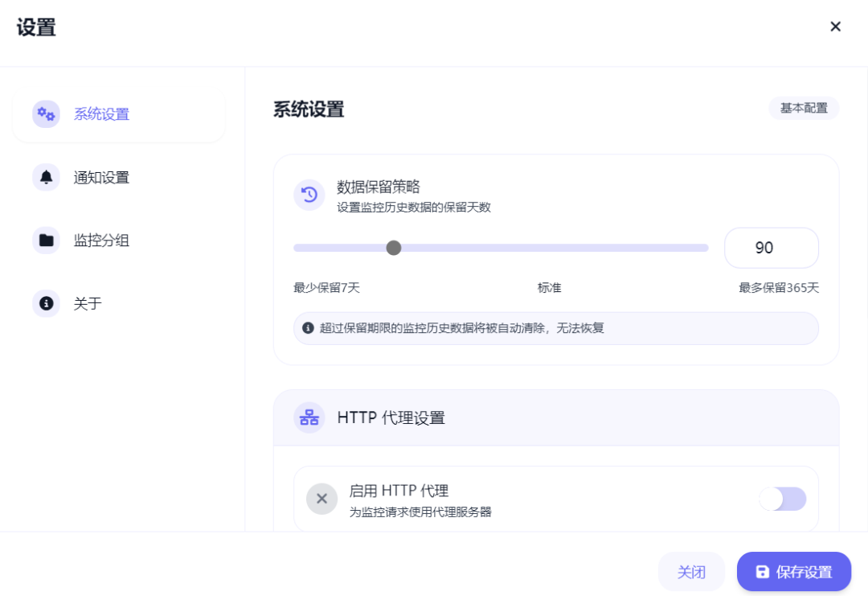Click the history clock icon for 数据保留策略
This screenshot has height=596, width=868.
(x=309, y=195)
